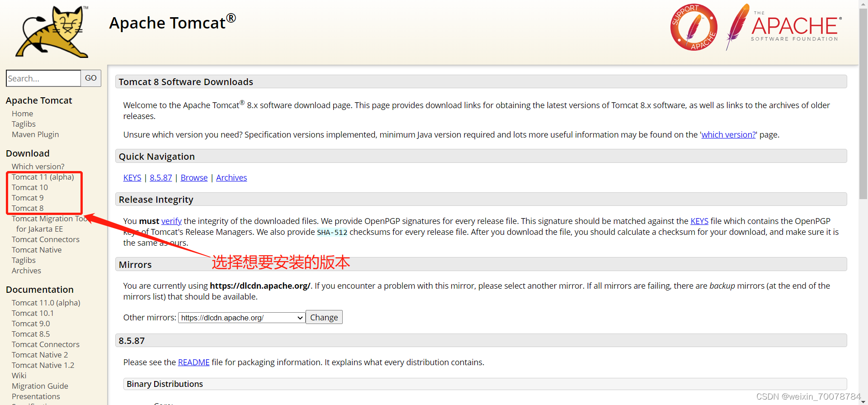Open Tomcat 8.5 documentation link

[31, 334]
